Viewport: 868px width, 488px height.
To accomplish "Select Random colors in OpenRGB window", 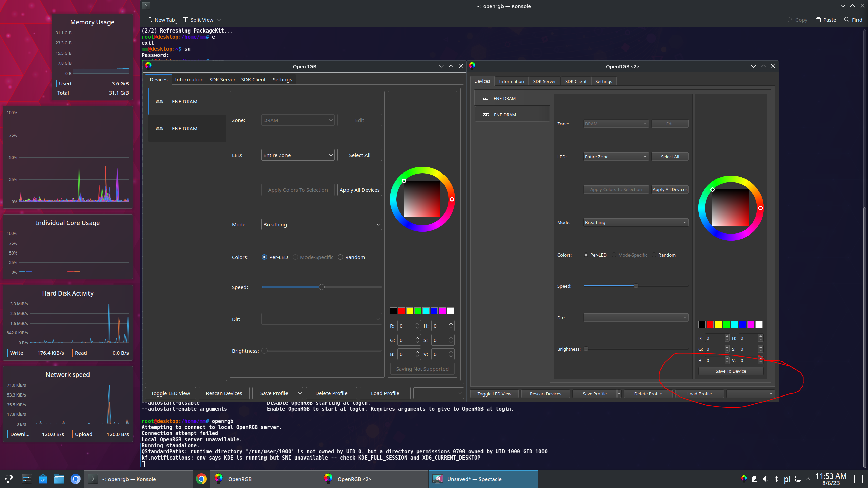I will [x=351, y=257].
